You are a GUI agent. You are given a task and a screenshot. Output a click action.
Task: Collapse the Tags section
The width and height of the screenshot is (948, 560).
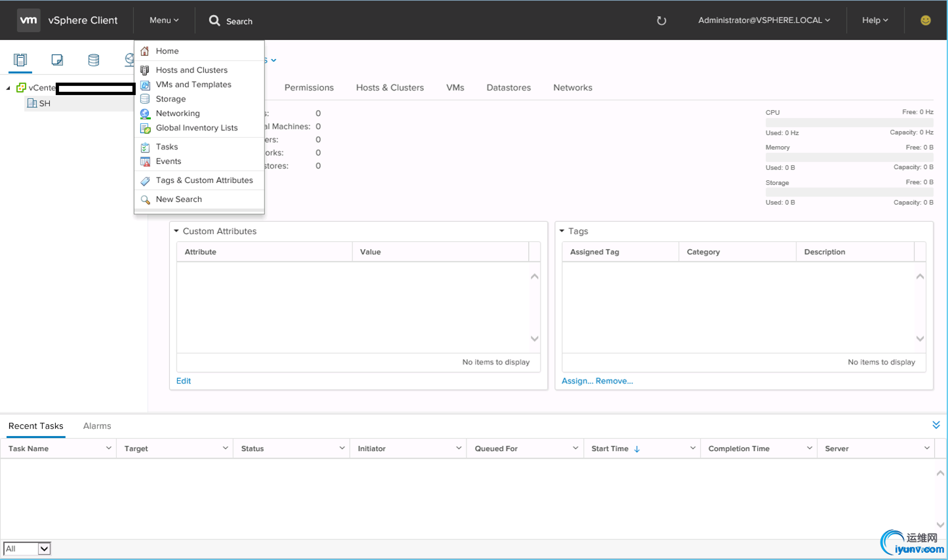tap(562, 231)
